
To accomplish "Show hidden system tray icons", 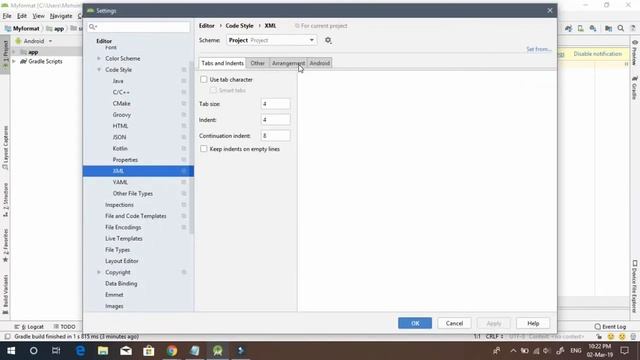I will (x=513, y=351).
